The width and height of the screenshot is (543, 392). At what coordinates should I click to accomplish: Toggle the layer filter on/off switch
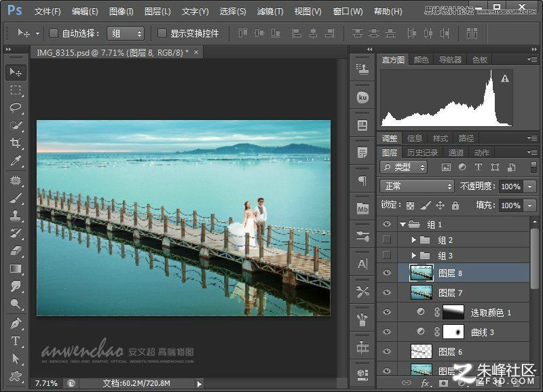click(x=533, y=167)
